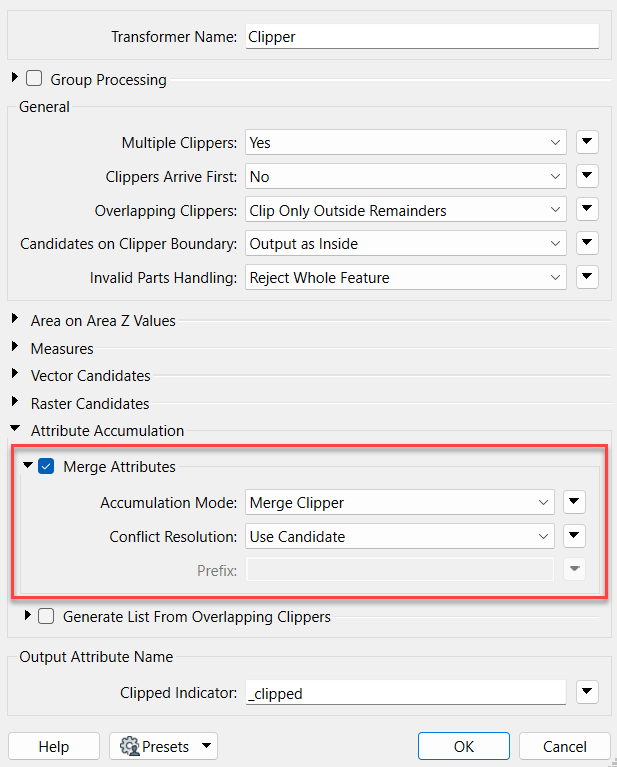Open the value menu arrow beside Overlapping Clippers
617x767 pixels.
coord(587,210)
